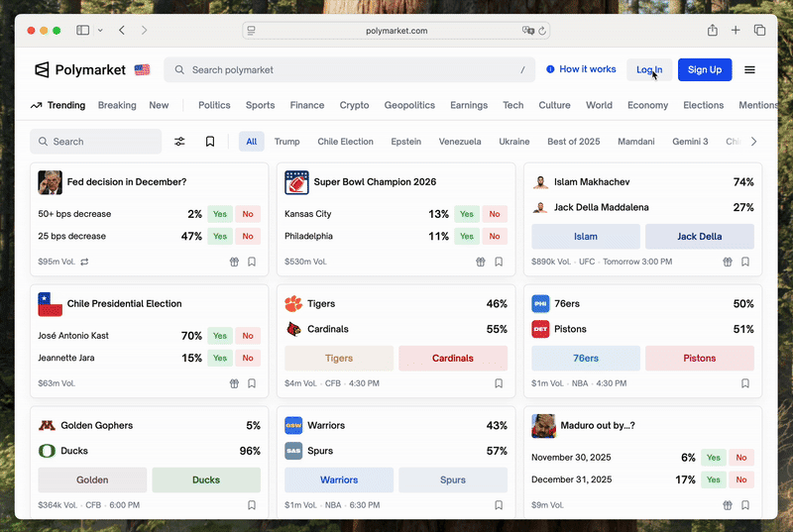Expand more topic tags with right chevron
The image size is (793, 532).
[x=753, y=142]
